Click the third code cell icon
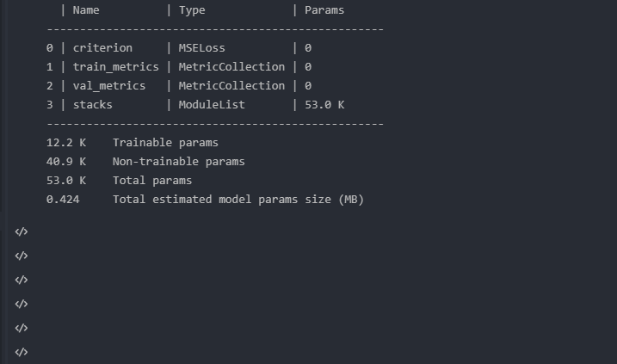Viewport: 617px width, 364px height. [x=22, y=280]
